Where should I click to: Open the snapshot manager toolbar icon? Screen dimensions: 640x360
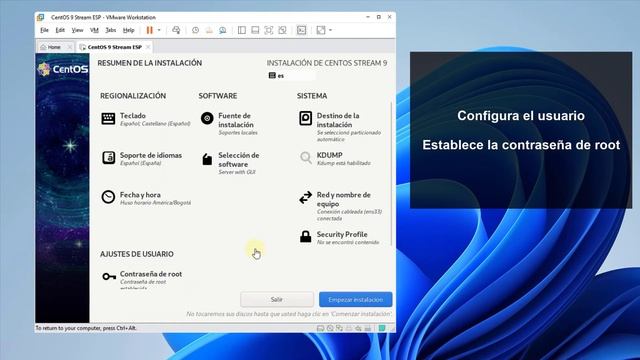(222, 30)
